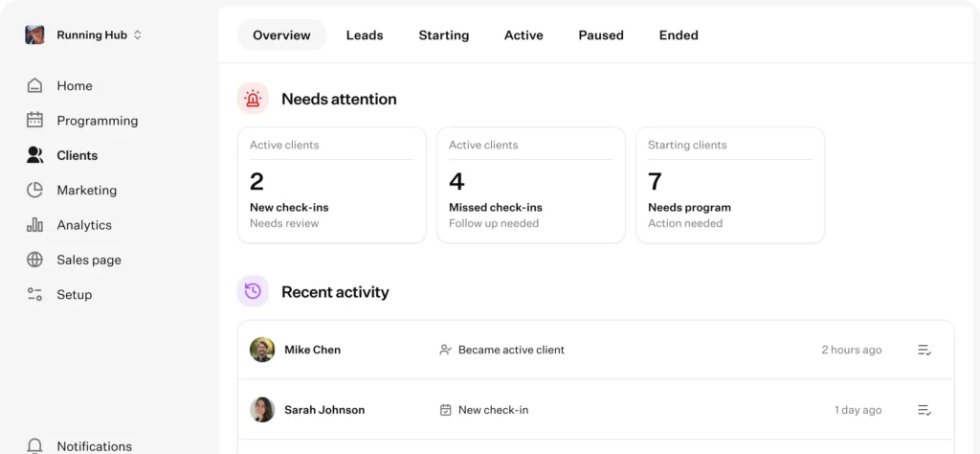Viewport: 980px width, 454px height.
Task: Expand the Running Hub workspace switcher chevron
Action: [x=138, y=35]
